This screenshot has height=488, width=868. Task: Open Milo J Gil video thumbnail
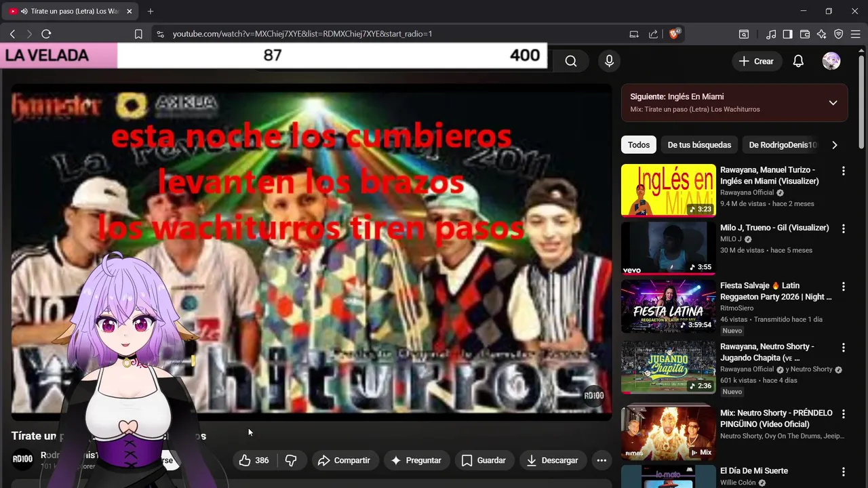668,249
